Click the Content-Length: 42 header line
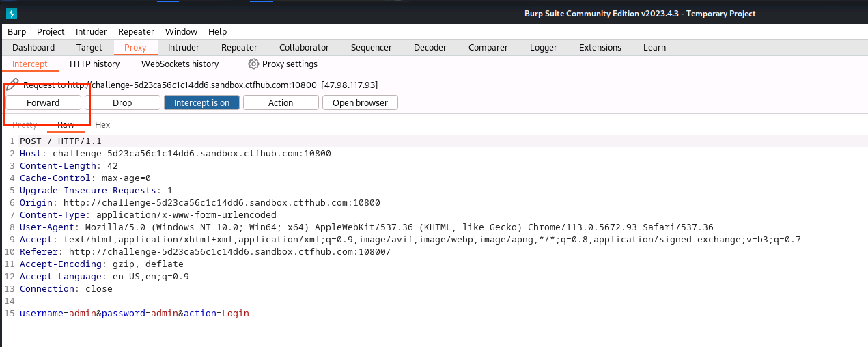This screenshot has width=868, height=347. pos(69,165)
